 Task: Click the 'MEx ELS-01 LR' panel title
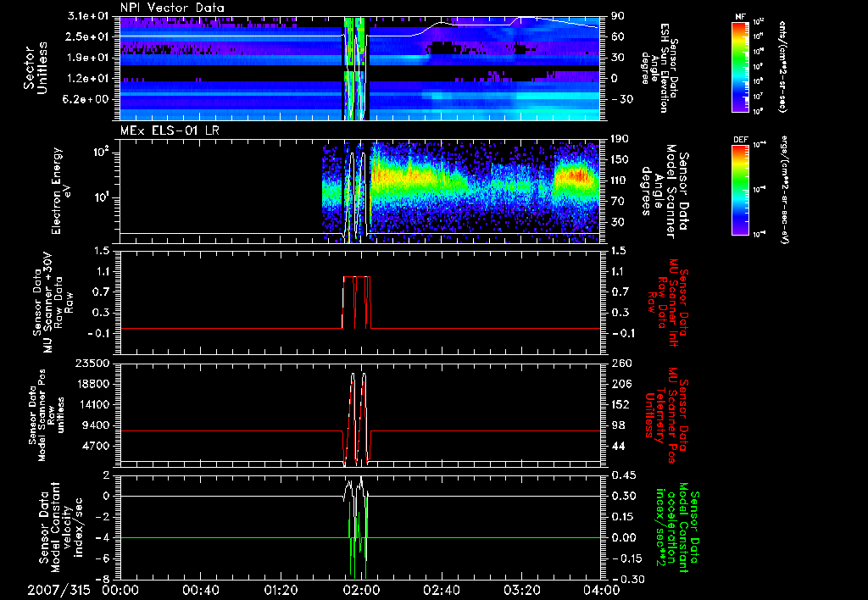click(169, 131)
